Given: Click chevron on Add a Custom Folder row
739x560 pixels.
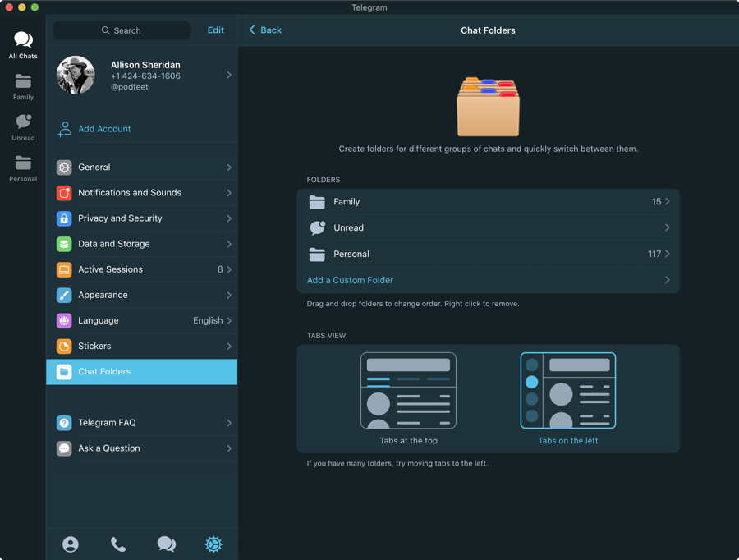Looking at the screenshot, I should pyautogui.click(x=668, y=280).
